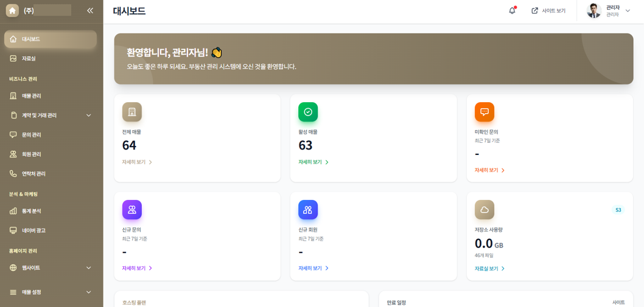Image resolution: width=644 pixels, height=307 pixels.
Task: Click the notification bell icon
Action: tap(512, 11)
